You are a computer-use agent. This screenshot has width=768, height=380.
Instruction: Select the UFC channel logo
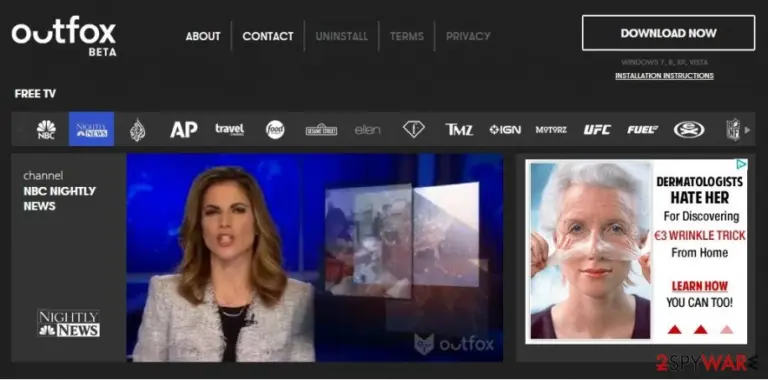[x=597, y=130]
